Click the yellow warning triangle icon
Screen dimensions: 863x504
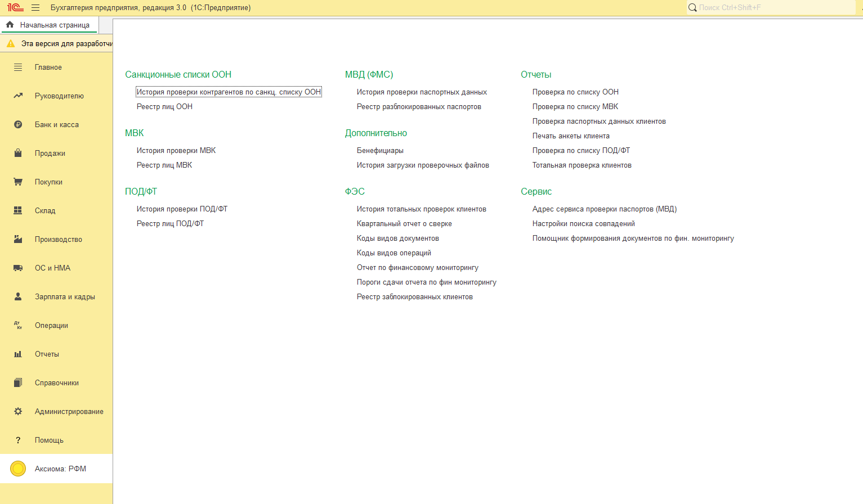pyautogui.click(x=11, y=43)
